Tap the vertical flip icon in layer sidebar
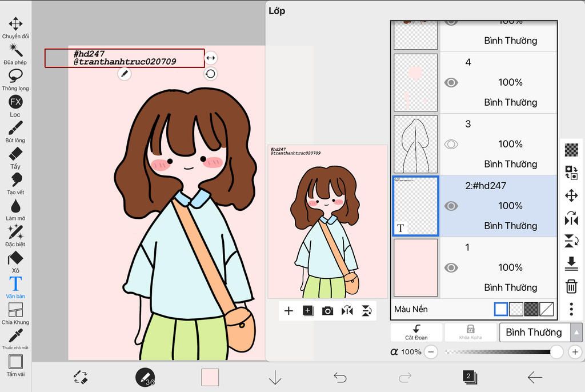This screenshot has width=585, height=392. [x=571, y=241]
